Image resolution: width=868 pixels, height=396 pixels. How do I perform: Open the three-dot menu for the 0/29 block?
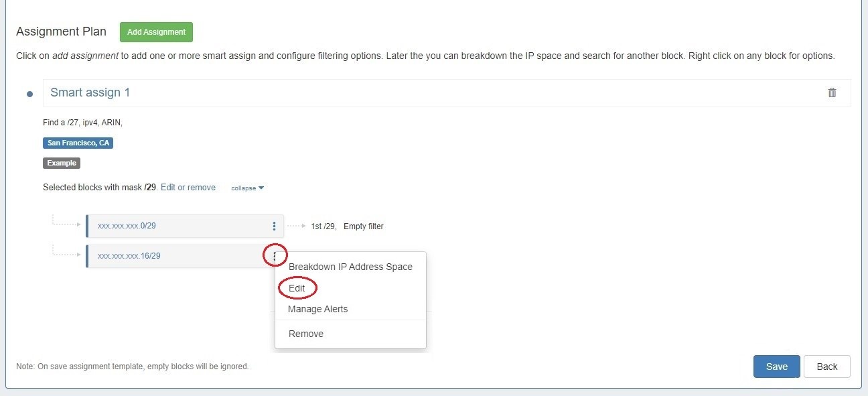[x=274, y=226]
